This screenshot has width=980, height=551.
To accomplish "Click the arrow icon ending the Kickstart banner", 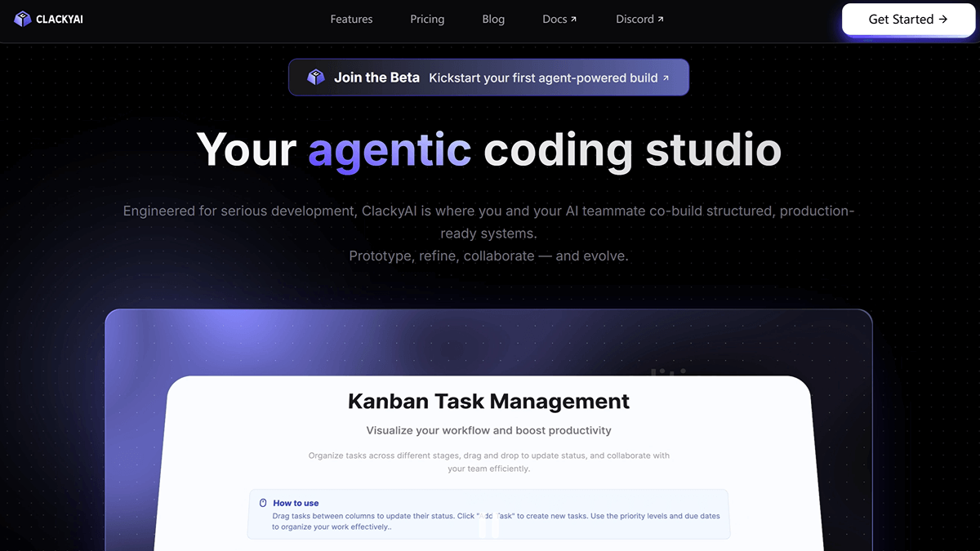I will pos(666,78).
